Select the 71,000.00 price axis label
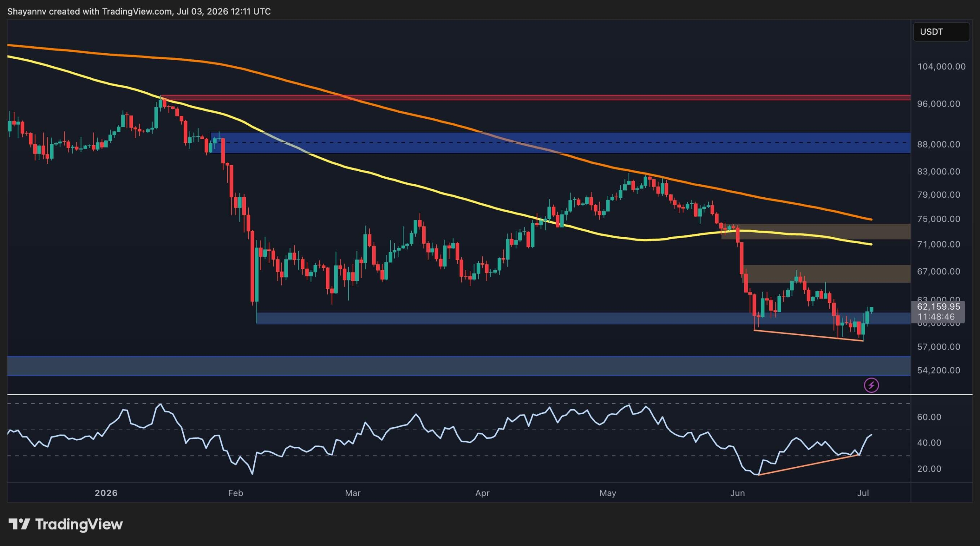The width and height of the screenshot is (980, 546). [x=939, y=244]
